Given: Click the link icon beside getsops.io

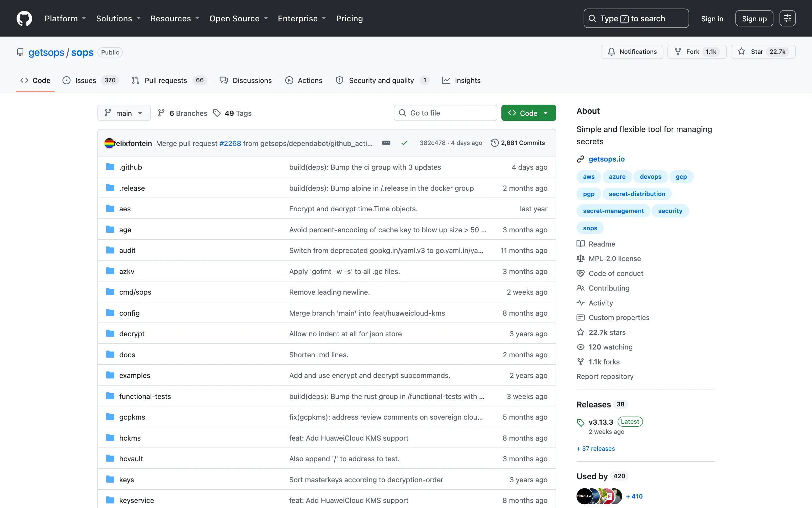Looking at the screenshot, I should [581, 159].
